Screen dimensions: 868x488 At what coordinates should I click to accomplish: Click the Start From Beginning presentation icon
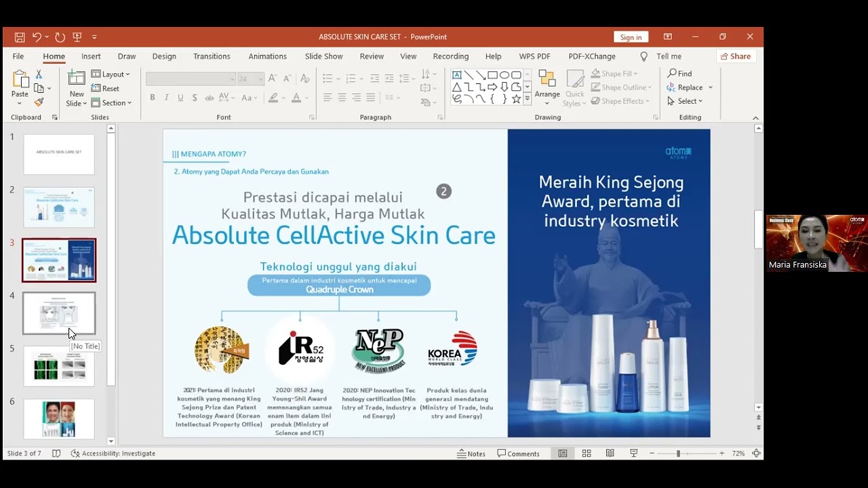click(x=77, y=37)
